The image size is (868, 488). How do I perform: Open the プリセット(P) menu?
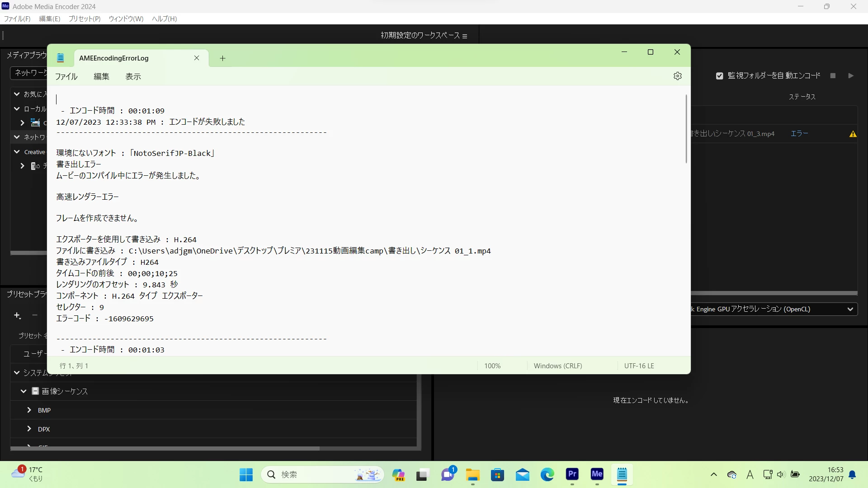click(84, 19)
